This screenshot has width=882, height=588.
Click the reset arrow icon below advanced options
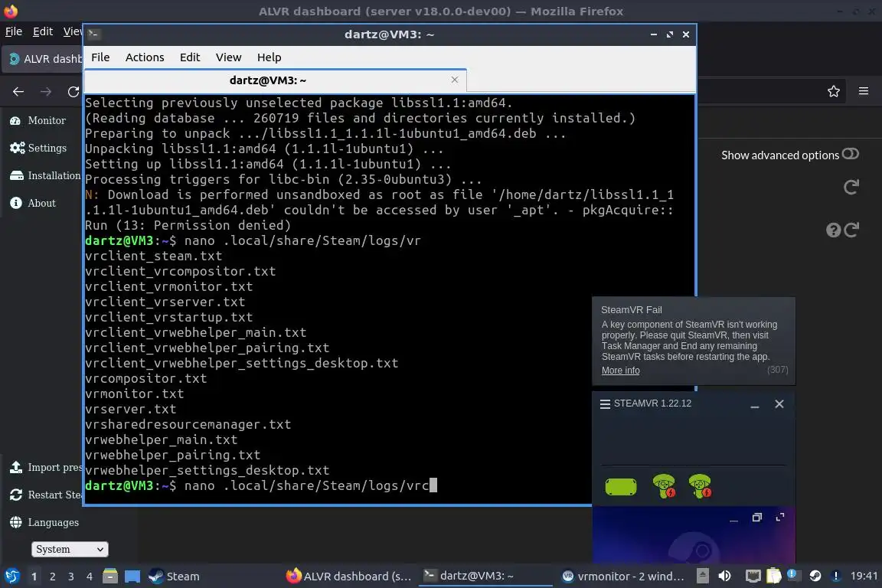851,187
